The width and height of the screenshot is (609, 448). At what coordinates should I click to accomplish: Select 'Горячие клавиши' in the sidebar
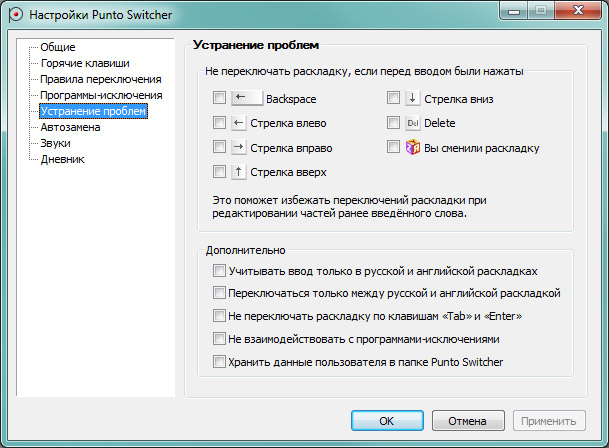pos(84,63)
